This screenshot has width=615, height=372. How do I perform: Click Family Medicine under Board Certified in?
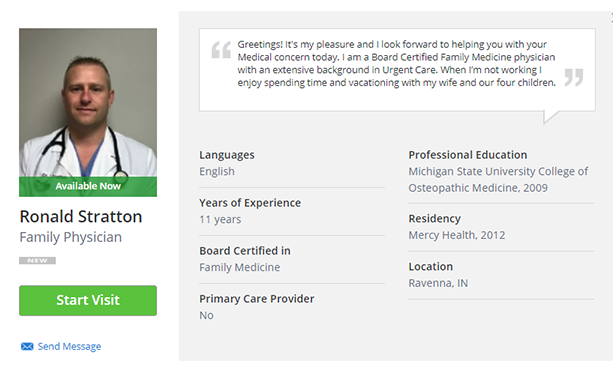click(x=240, y=267)
